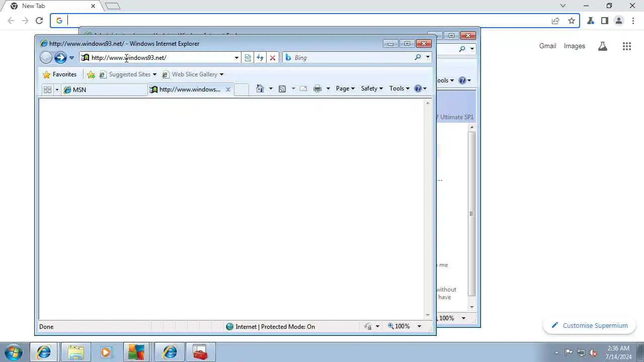Viewport: 644px width, 362px height.
Task: Open Windows Explorer folder in taskbar
Action: pos(75,352)
